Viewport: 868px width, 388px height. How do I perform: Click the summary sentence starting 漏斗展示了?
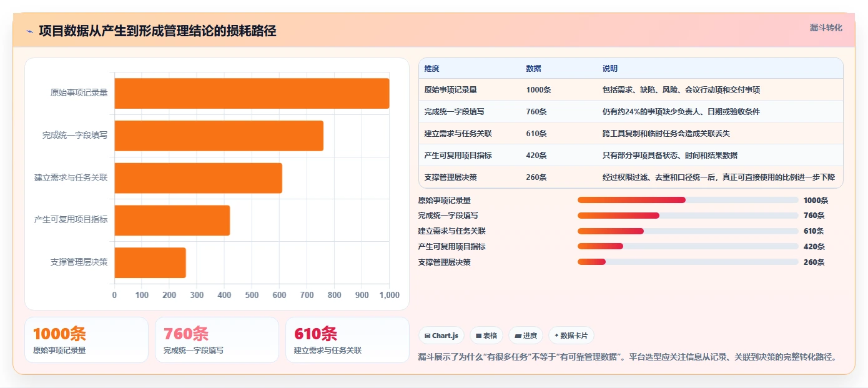tap(627, 357)
